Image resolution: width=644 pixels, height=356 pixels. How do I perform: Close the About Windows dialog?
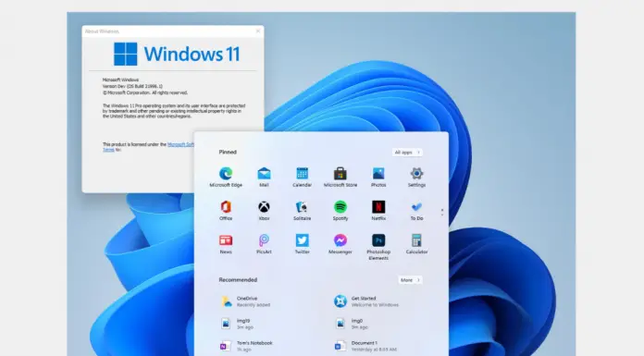coord(258,31)
